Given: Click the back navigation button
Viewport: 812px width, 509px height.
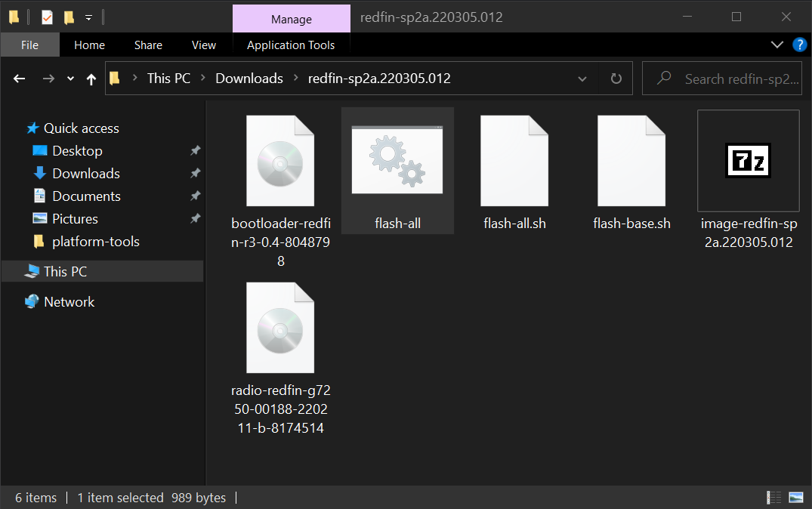Looking at the screenshot, I should (19, 78).
